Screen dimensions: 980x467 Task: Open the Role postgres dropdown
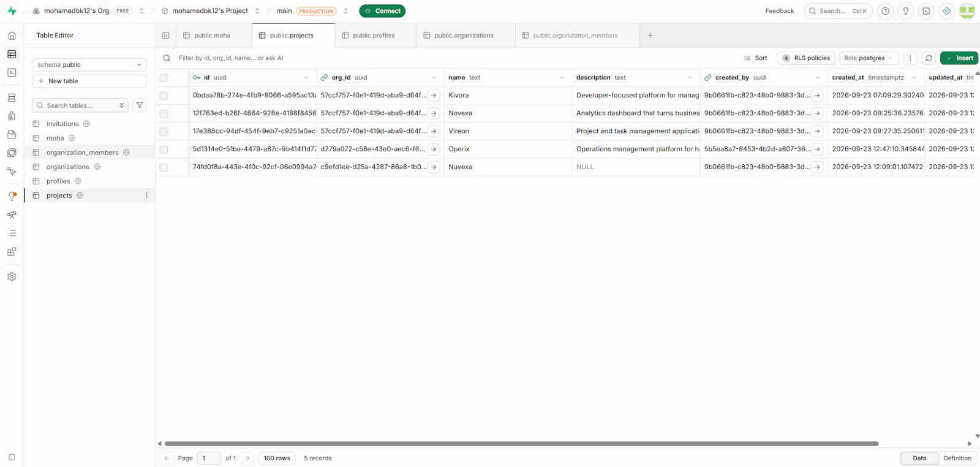point(869,58)
